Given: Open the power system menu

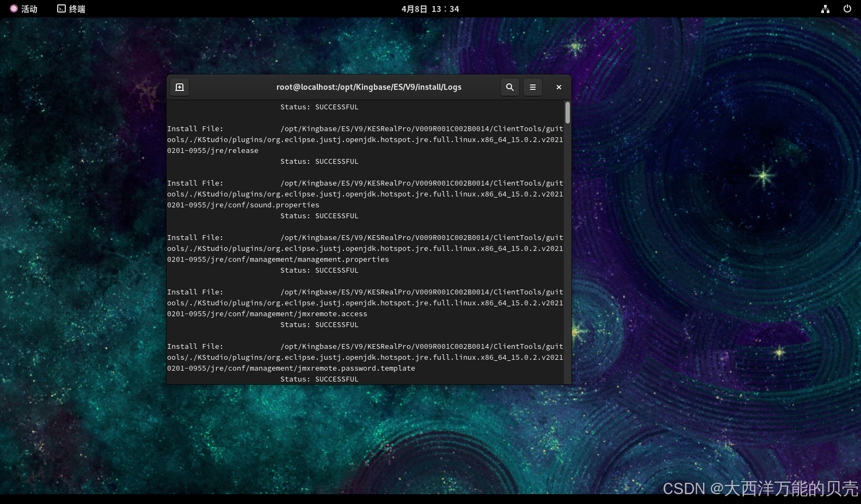Looking at the screenshot, I should click(847, 9).
